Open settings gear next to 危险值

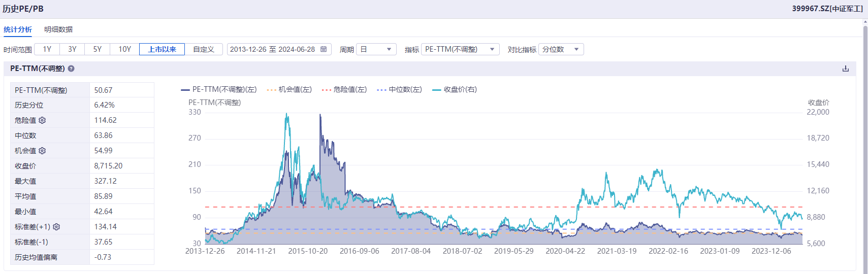click(42, 120)
